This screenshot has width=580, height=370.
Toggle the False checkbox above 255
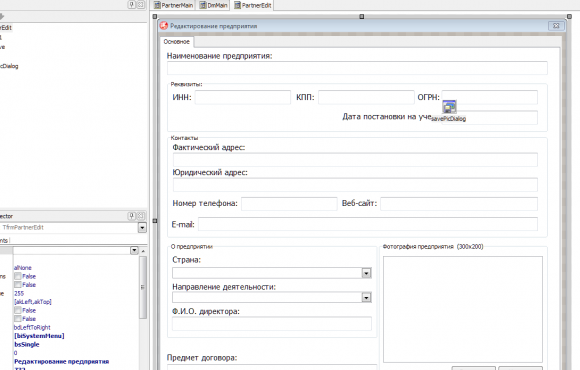(18, 285)
